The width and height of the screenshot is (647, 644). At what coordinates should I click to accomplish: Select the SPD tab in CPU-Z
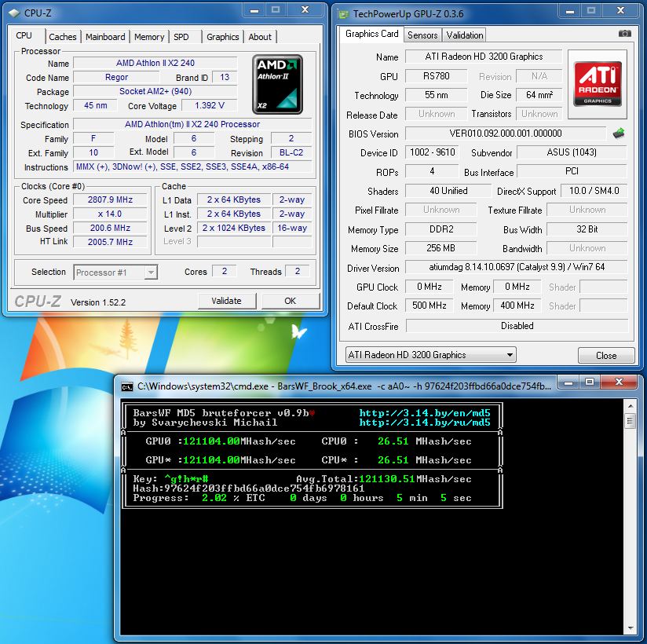pos(181,37)
